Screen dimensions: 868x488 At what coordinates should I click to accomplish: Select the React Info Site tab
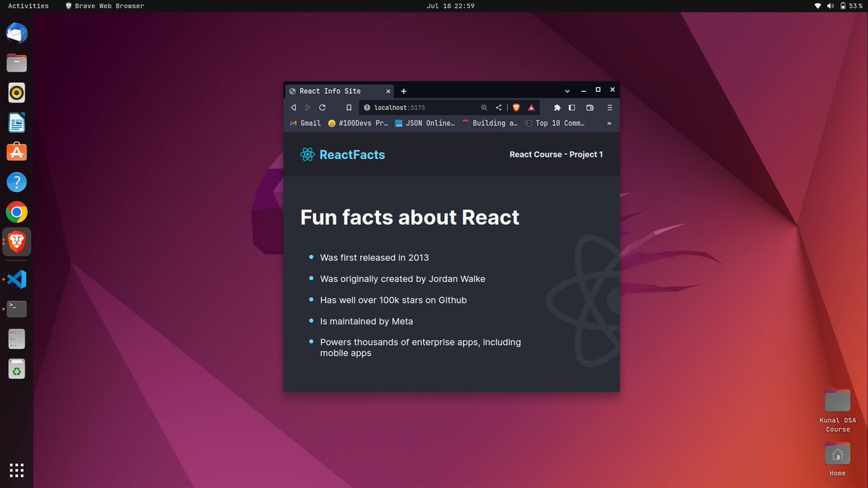pyautogui.click(x=340, y=91)
